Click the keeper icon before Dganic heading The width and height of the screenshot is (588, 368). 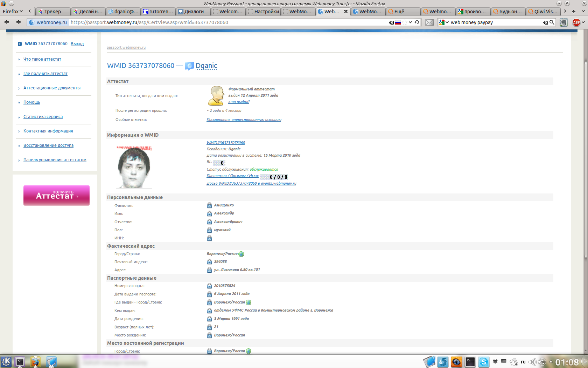[x=189, y=66]
